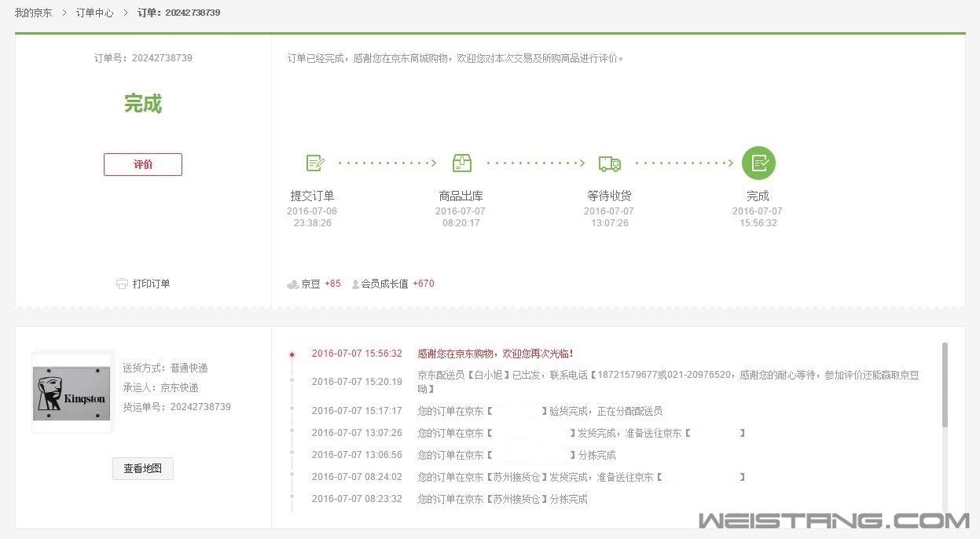Viewport: 980px width, 539px height.
Task: Open the 我的京东 breadcrumb link
Action: (34, 13)
